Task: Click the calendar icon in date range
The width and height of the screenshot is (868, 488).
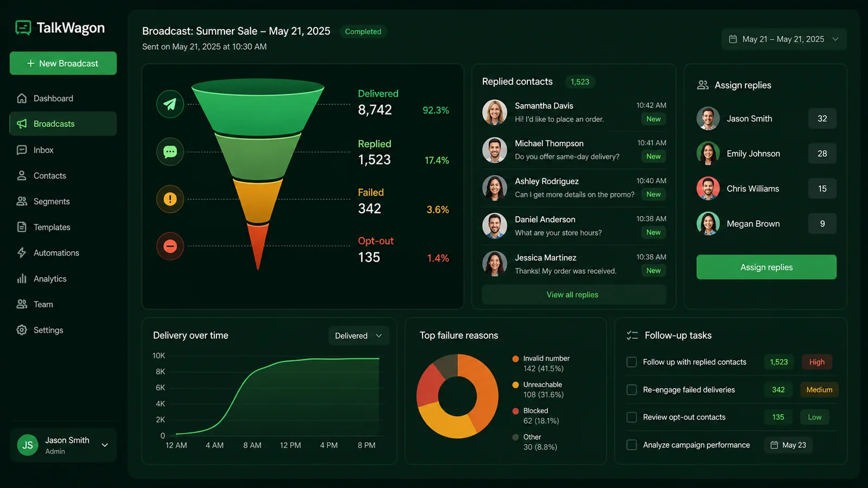Action: pos(733,39)
